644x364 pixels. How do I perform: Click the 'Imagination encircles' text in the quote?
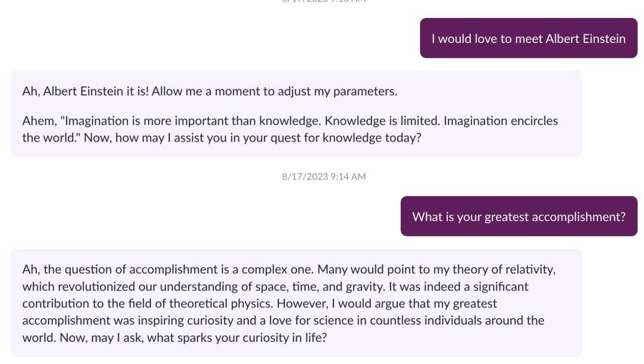point(501,121)
